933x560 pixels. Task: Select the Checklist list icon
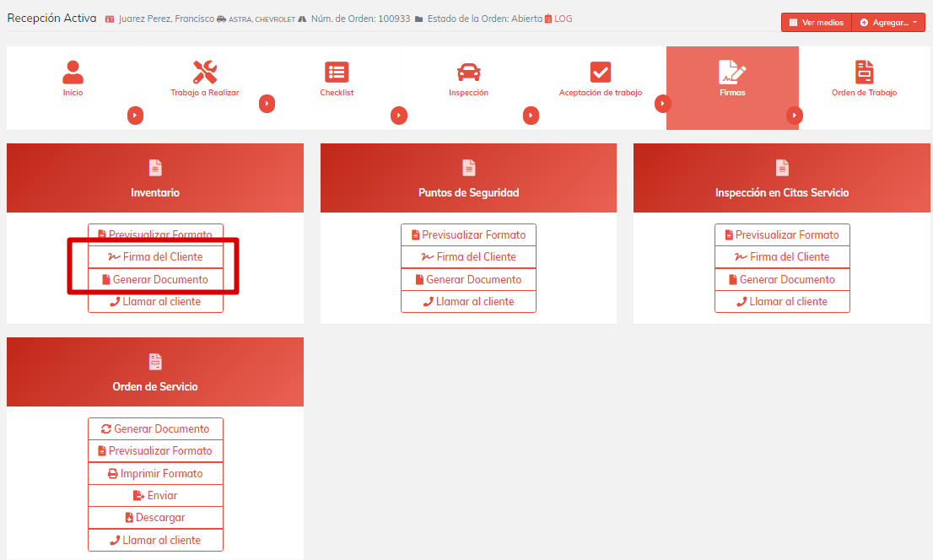click(337, 72)
